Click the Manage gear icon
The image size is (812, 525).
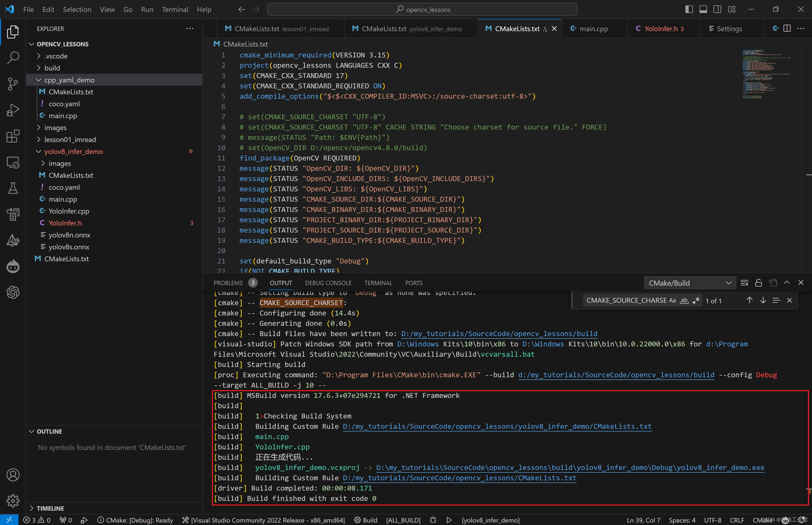pos(13,500)
